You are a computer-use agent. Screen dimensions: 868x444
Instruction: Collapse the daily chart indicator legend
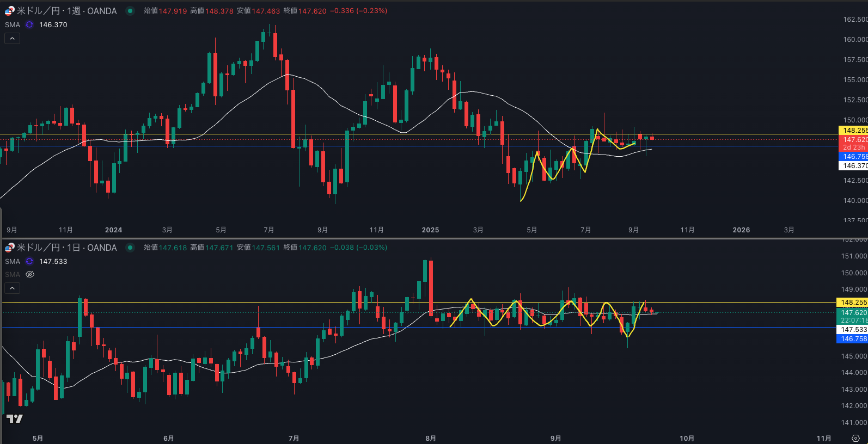tap(12, 288)
